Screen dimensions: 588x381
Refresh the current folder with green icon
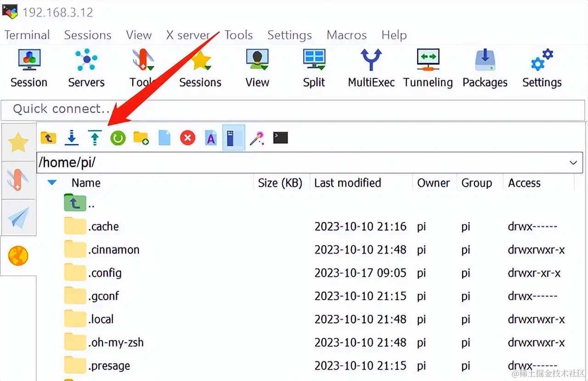pos(118,138)
